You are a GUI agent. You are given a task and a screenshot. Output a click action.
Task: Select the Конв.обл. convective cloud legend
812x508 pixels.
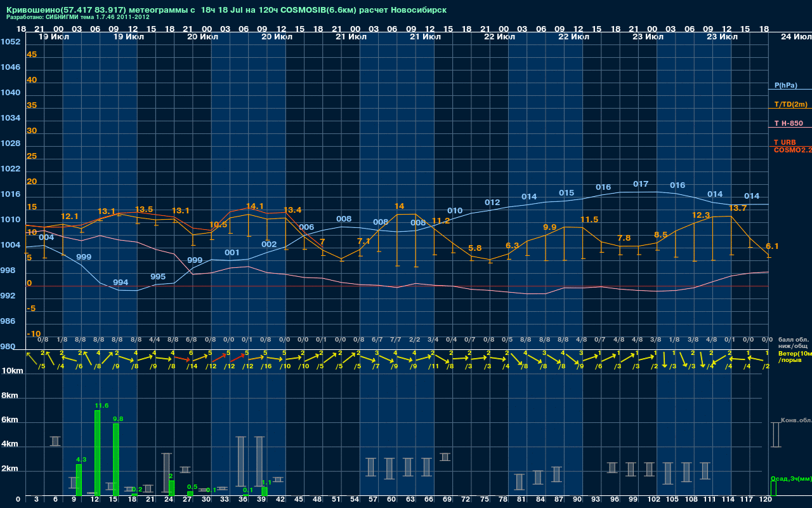796,420
